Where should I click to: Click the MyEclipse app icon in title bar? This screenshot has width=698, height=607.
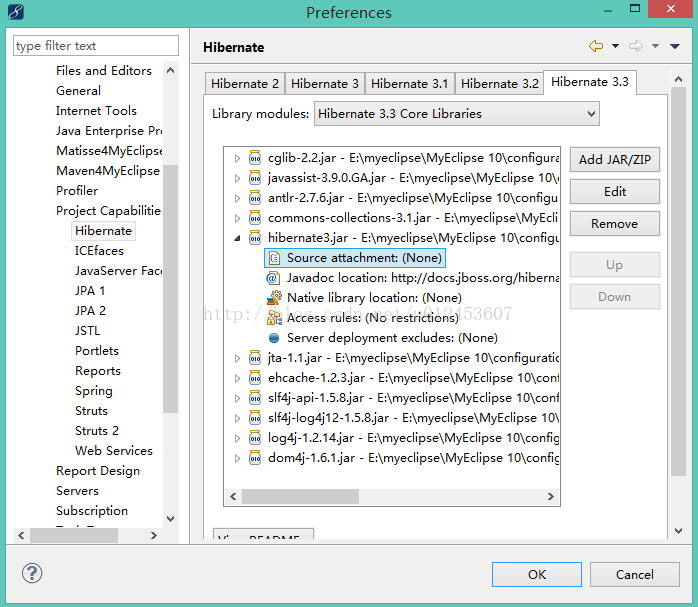(16, 12)
